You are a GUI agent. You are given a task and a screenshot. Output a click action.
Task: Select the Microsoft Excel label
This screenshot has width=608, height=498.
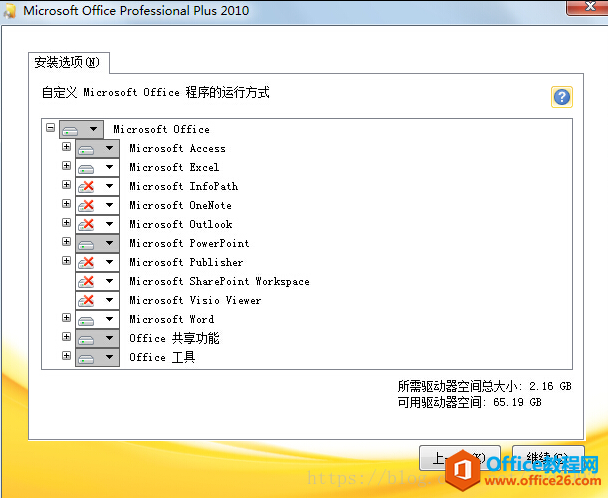coord(174,167)
